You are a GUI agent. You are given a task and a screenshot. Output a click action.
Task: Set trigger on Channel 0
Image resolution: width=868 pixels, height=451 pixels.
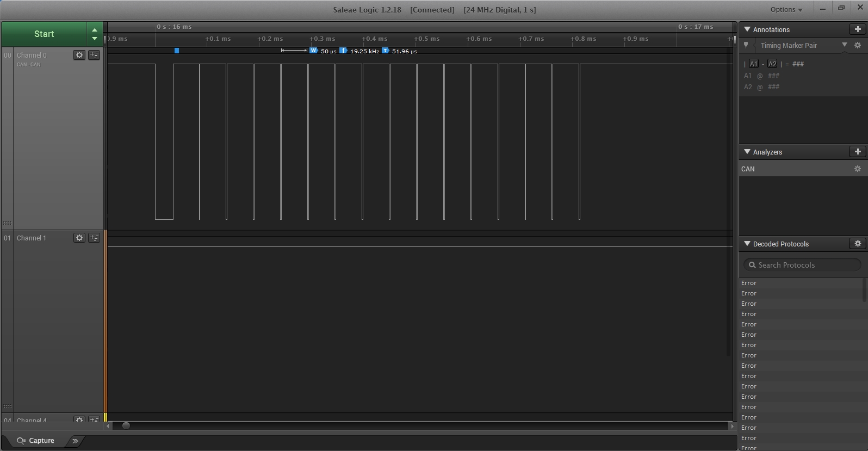coord(94,55)
